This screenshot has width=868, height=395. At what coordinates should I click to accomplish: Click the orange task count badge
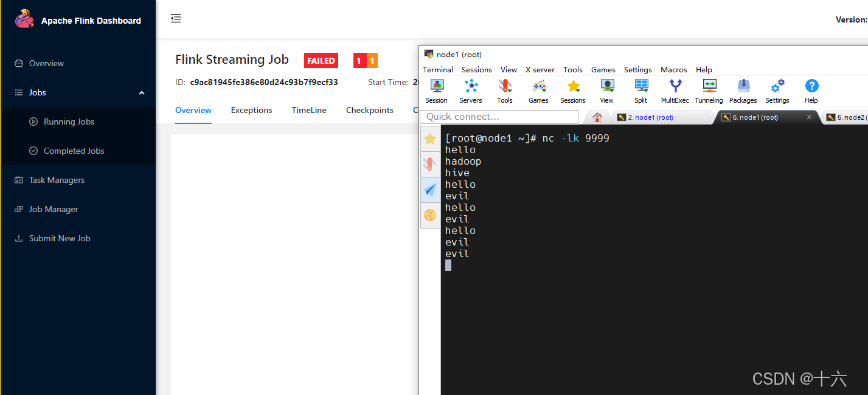tap(372, 61)
